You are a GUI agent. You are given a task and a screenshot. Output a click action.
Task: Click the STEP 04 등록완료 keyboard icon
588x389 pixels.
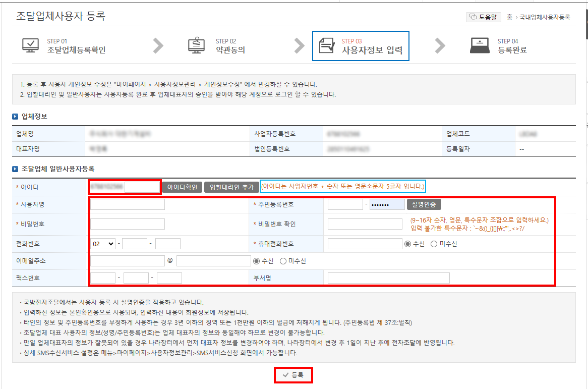[481, 45]
